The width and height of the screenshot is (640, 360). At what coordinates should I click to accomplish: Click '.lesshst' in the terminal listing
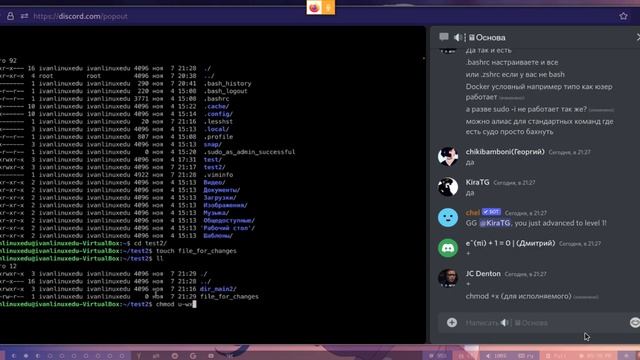[218, 122]
